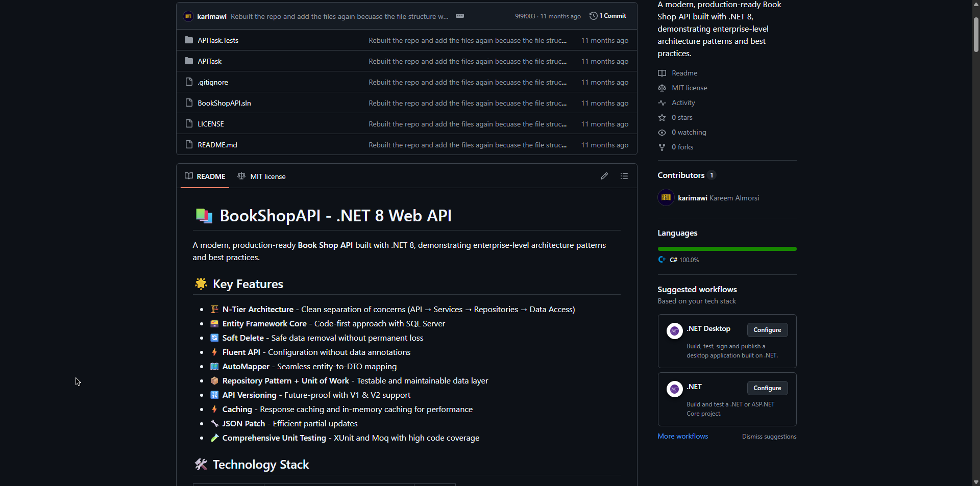Open the .gitignore file

213,82
